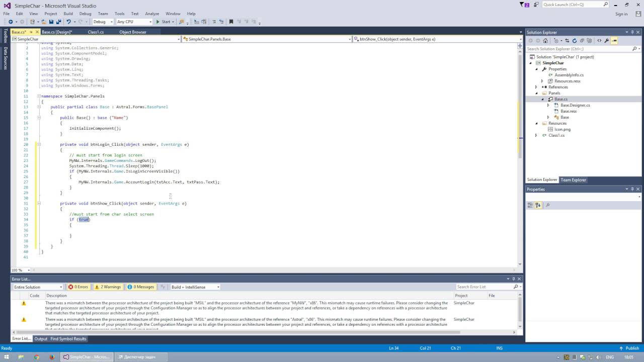Click Sync with Active Document icon
The height and width of the screenshot is (362, 644).
click(567, 41)
